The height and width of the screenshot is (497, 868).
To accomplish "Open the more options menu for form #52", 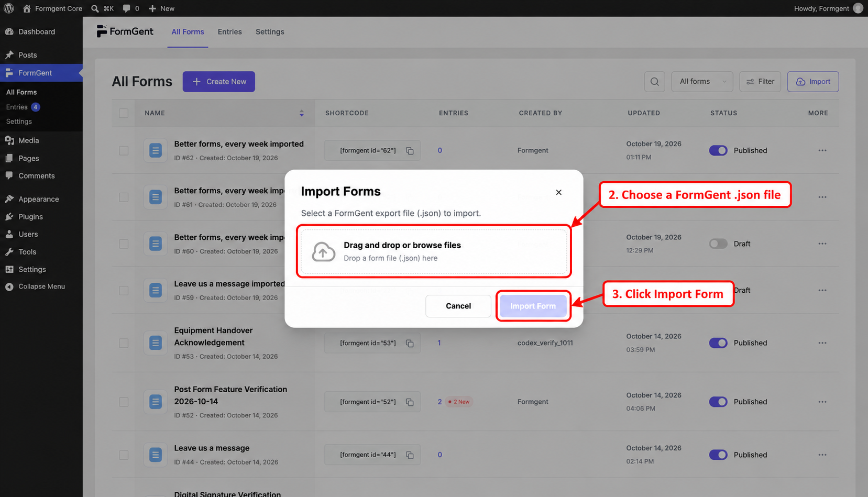I will pyautogui.click(x=822, y=402).
